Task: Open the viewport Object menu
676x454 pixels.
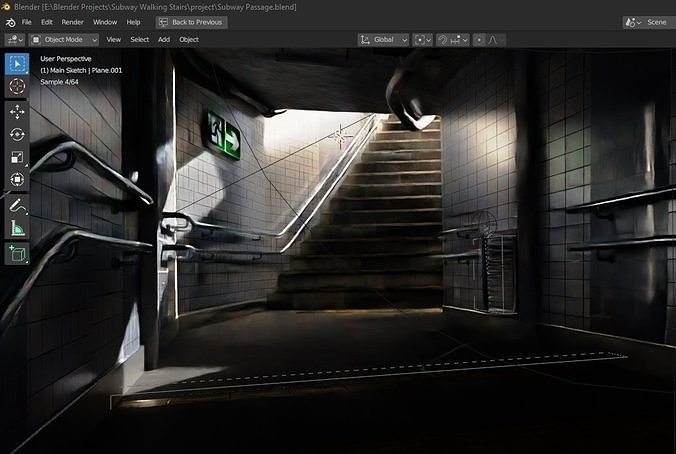Action: pyautogui.click(x=189, y=40)
